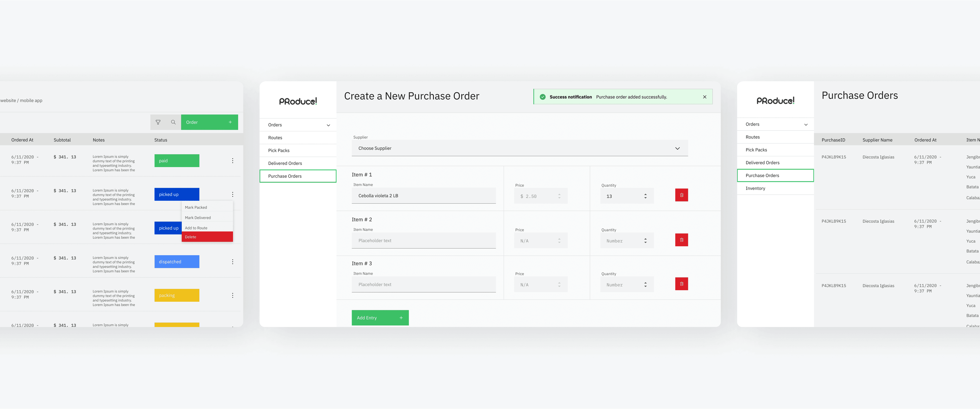
Task: Open Pick Packs in the Create Purchase Order sidebar
Action: click(298, 150)
